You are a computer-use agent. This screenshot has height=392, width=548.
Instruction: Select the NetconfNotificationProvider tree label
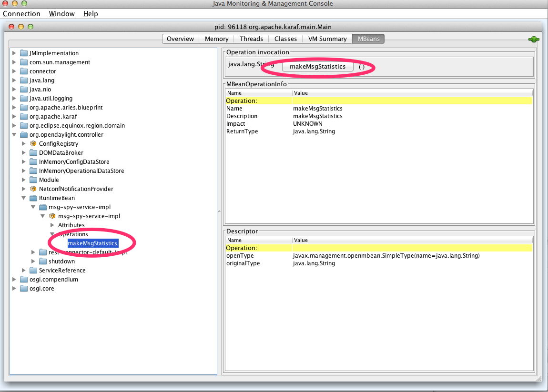[76, 189]
